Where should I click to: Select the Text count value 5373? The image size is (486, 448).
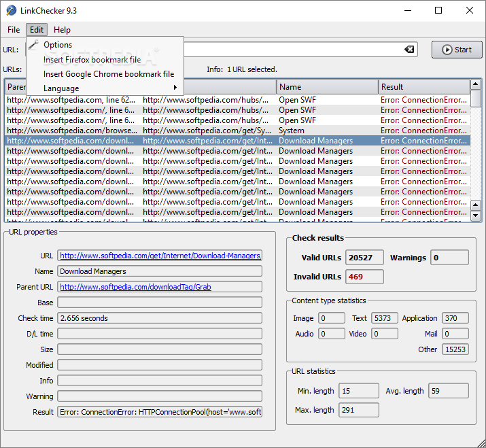pyautogui.click(x=384, y=318)
